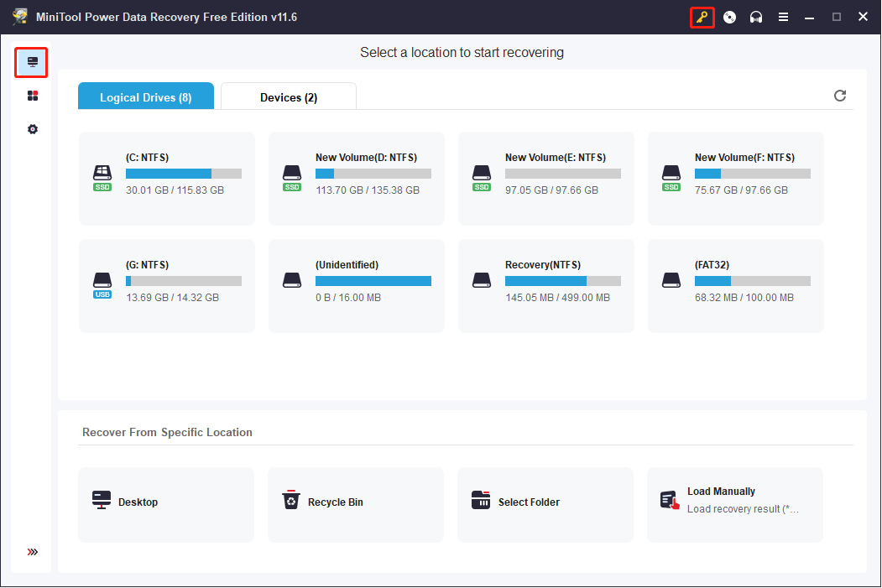Select the Unidentified 16 MB partition
Screen dimensions: 882x588
[x=356, y=285]
